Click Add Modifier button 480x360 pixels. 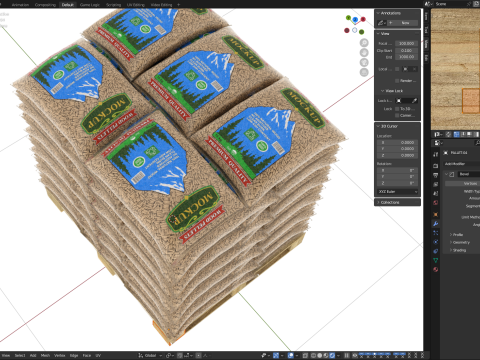pyautogui.click(x=462, y=164)
